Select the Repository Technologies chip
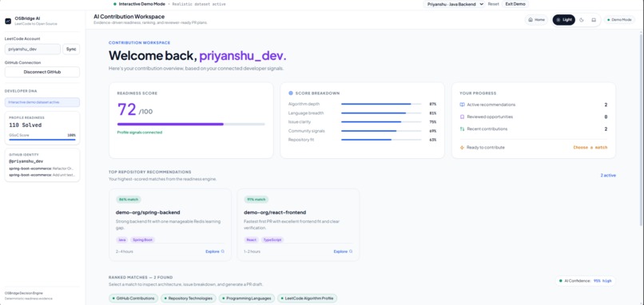Image resolution: width=644 pixels, height=305 pixels. click(x=188, y=299)
